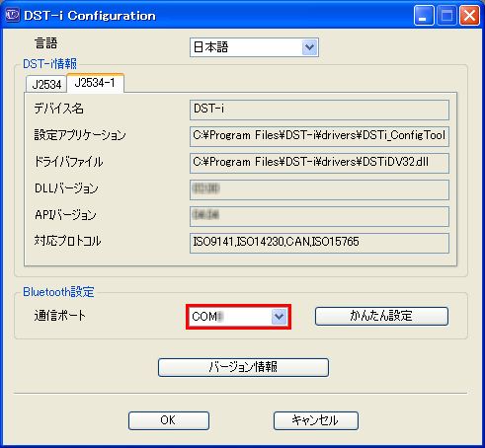
Task: Open the 言語 language dropdown
Action: (x=254, y=47)
